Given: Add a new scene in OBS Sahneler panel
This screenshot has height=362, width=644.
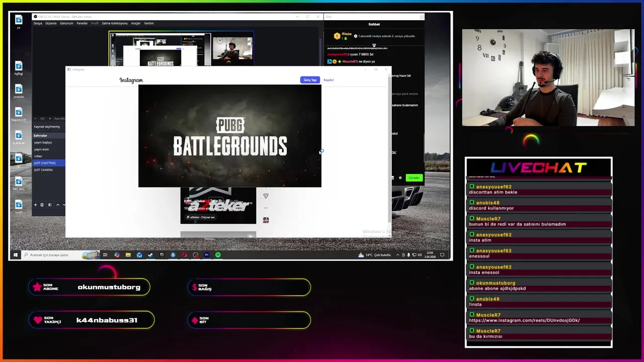Looking at the screenshot, I should tap(35, 205).
